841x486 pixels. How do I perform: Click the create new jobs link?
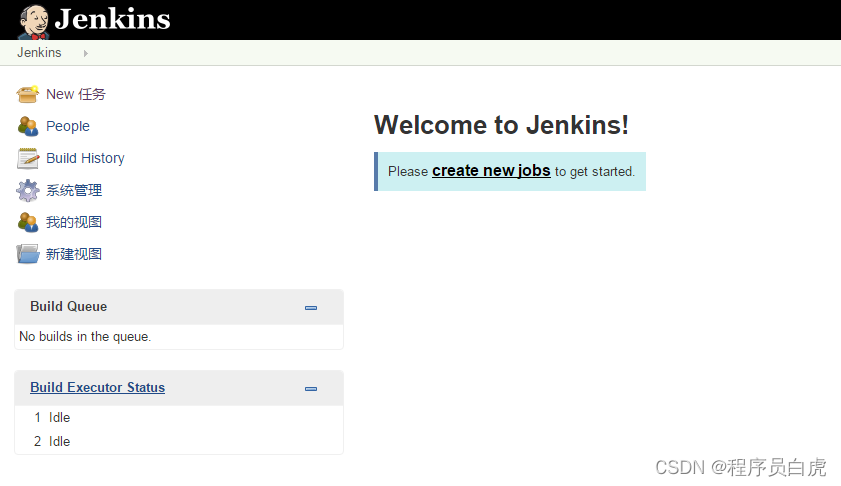pos(491,171)
